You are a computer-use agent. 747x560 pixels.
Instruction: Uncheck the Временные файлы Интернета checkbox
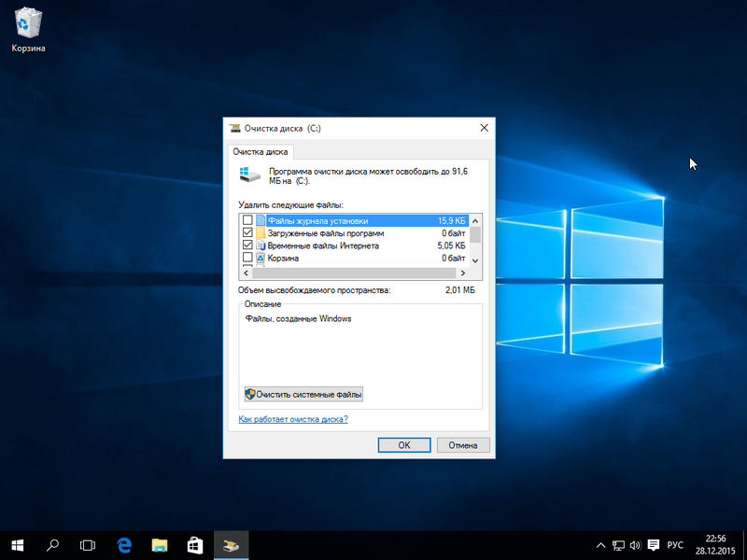(247, 245)
